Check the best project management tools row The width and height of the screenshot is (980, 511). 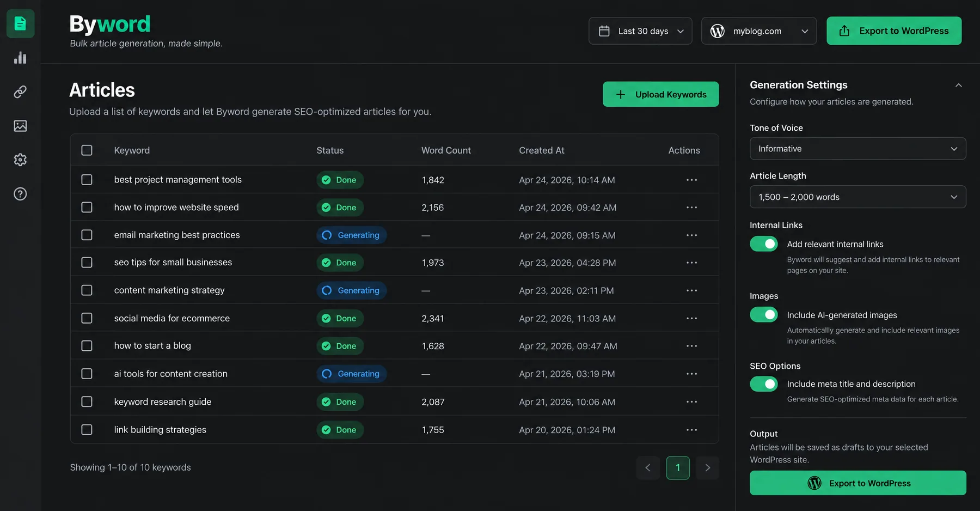[x=87, y=180]
